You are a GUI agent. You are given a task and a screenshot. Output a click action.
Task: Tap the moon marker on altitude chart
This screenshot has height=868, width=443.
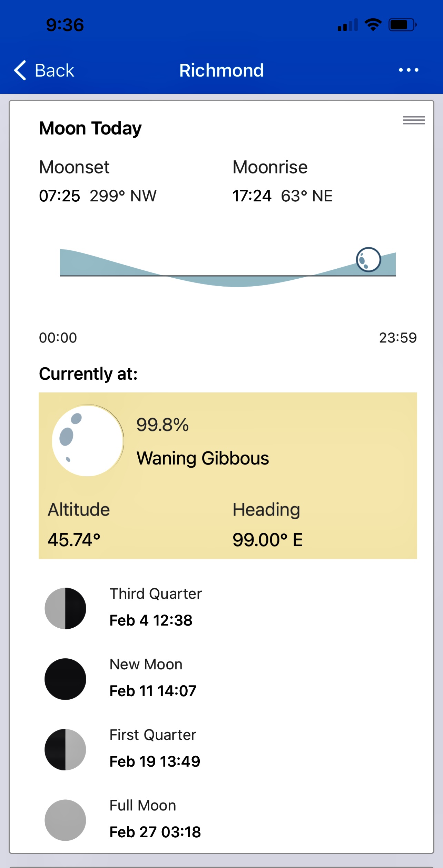click(x=368, y=260)
